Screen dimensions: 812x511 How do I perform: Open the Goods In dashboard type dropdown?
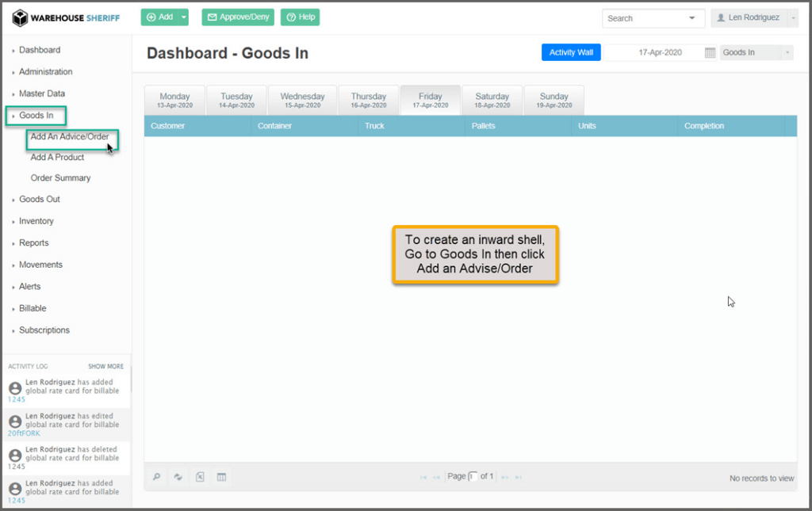[756, 52]
